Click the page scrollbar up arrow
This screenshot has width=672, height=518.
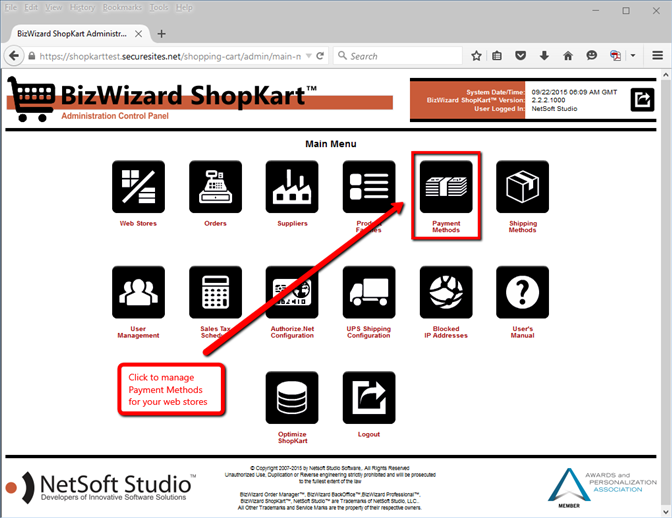pyautogui.click(x=666, y=75)
